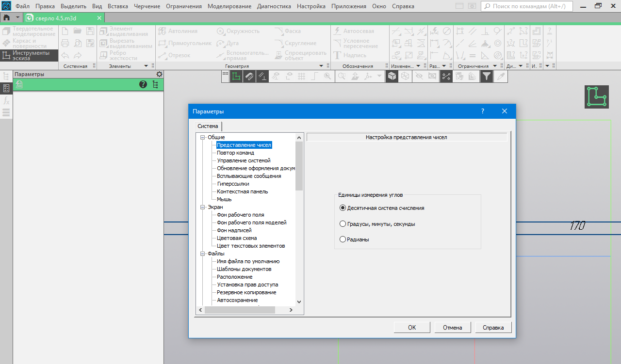Switch to the Система tab

click(x=208, y=126)
